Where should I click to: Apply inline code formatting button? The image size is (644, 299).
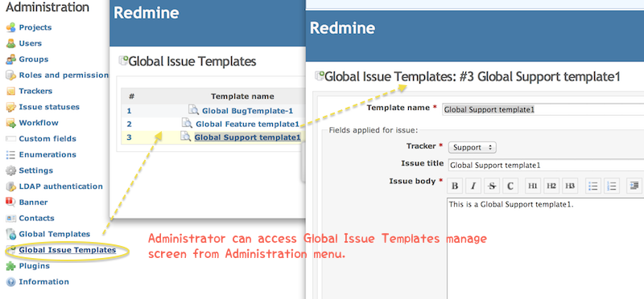point(510,186)
